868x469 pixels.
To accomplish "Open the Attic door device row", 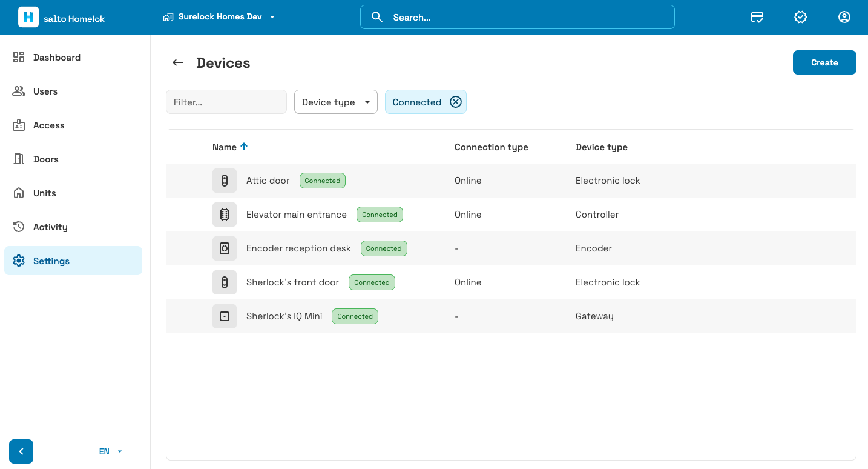I will pyautogui.click(x=511, y=181).
